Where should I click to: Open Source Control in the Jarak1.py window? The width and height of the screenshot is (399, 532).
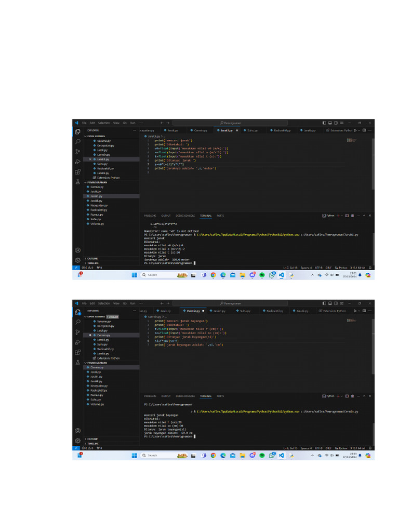[x=77, y=151]
